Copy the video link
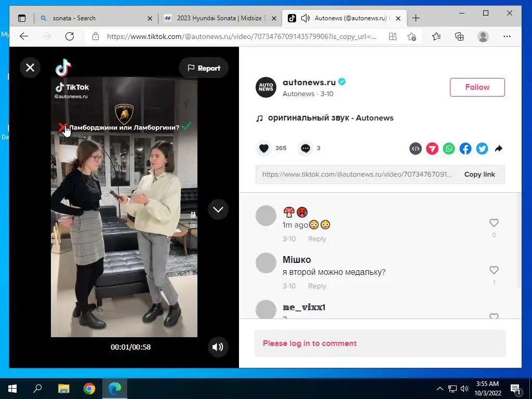This screenshot has height=399, width=532. (480, 175)
